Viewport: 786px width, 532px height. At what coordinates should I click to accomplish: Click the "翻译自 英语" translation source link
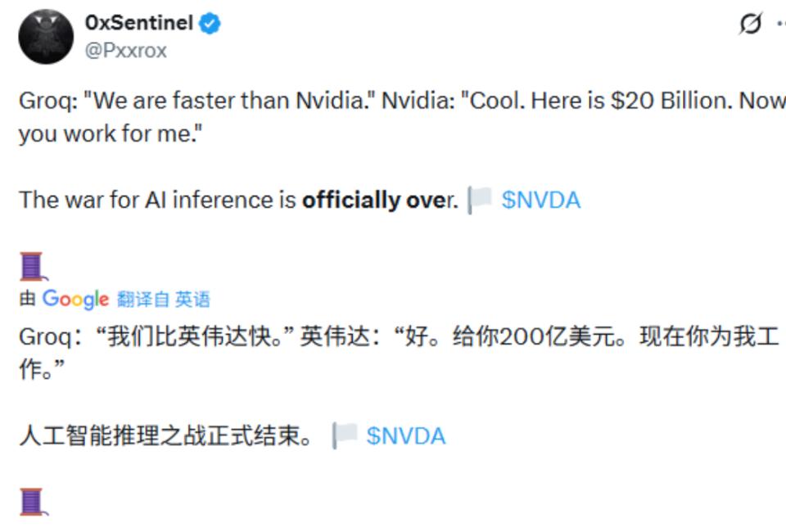click(x=163, y=300)
